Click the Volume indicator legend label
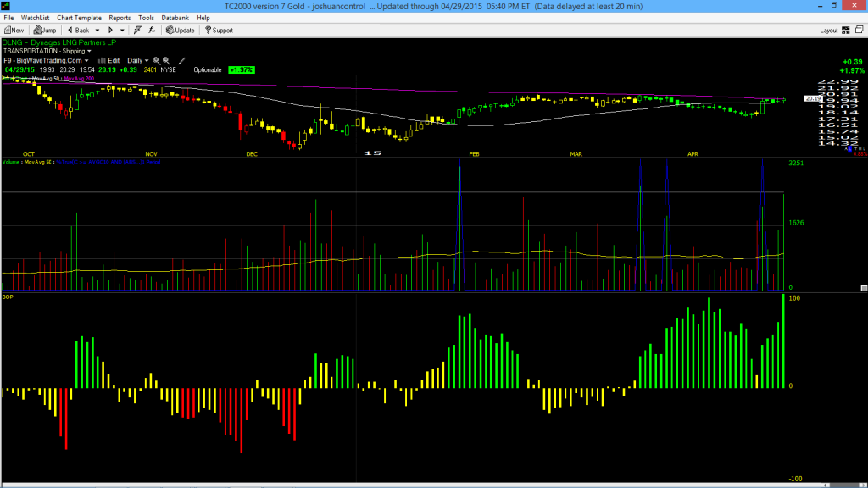868x488 pixels. (12, 162)
